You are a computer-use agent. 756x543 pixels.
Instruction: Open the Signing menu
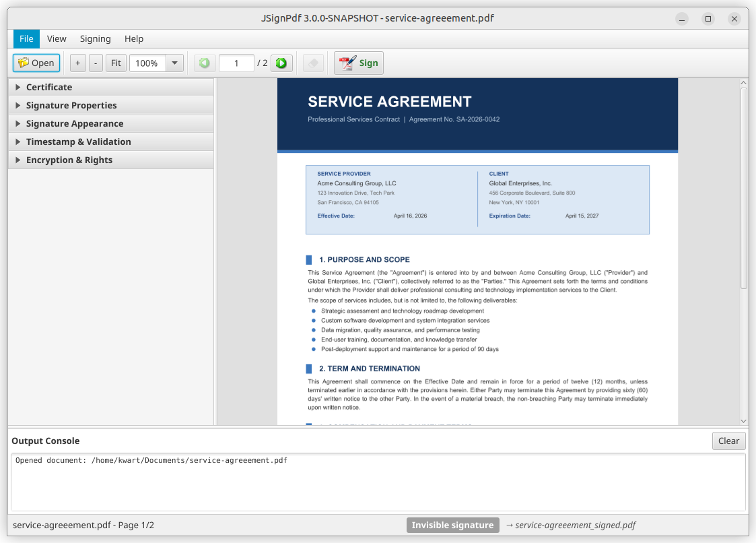(x=95, y=38)
